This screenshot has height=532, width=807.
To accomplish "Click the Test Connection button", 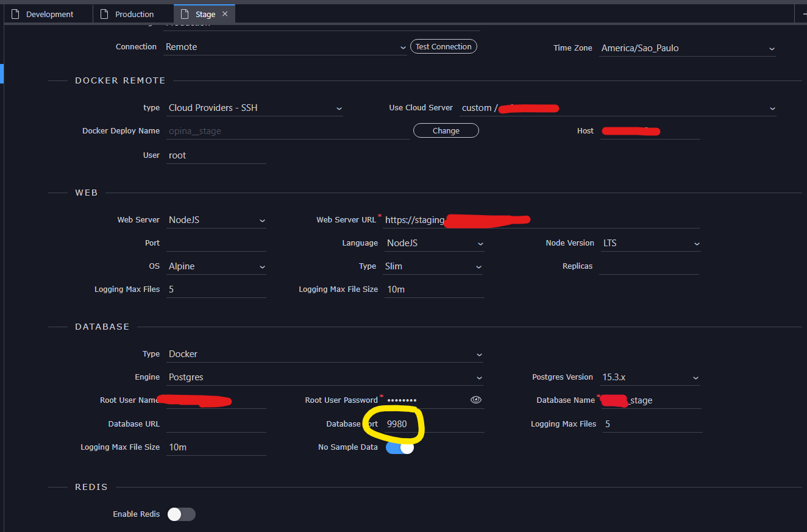I will (x=444, y=46).
